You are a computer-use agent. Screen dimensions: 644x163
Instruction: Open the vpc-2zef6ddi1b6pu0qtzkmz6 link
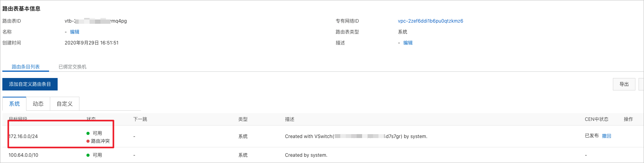(x=431, y=21)
